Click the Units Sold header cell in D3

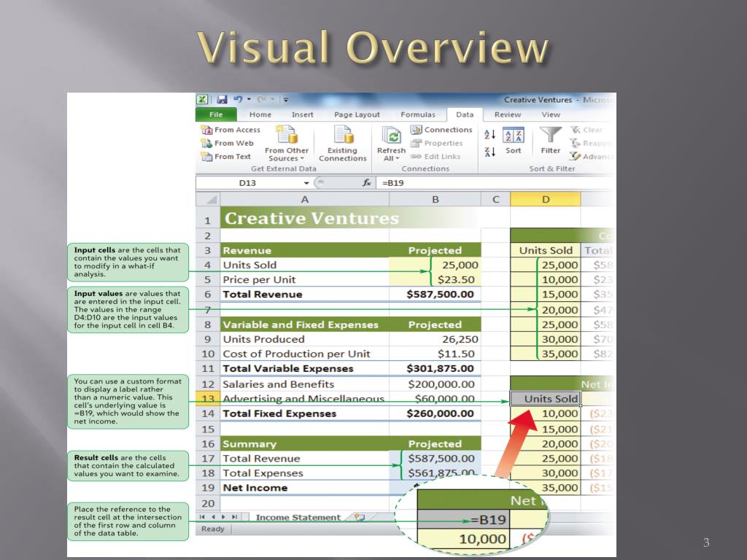click(546, 250)
